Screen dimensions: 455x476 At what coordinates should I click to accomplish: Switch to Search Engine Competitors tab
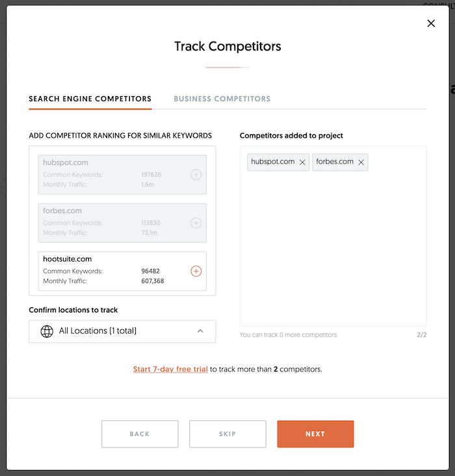tap(90, 99)
